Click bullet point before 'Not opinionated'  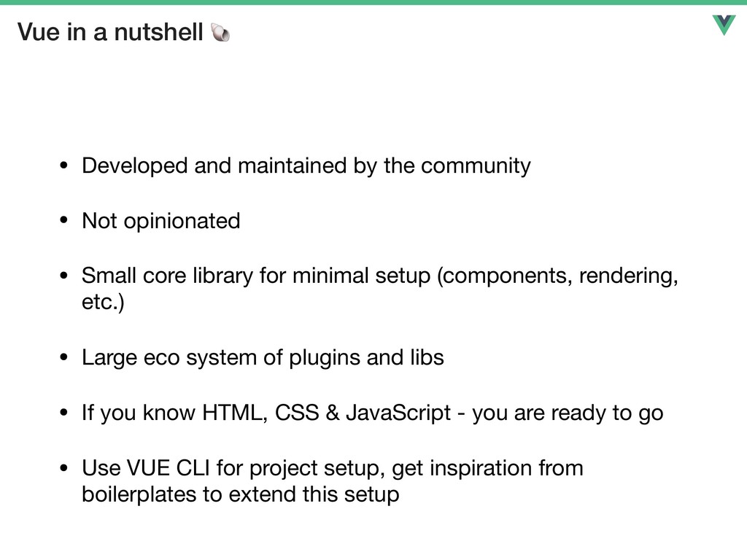(64, 220)
